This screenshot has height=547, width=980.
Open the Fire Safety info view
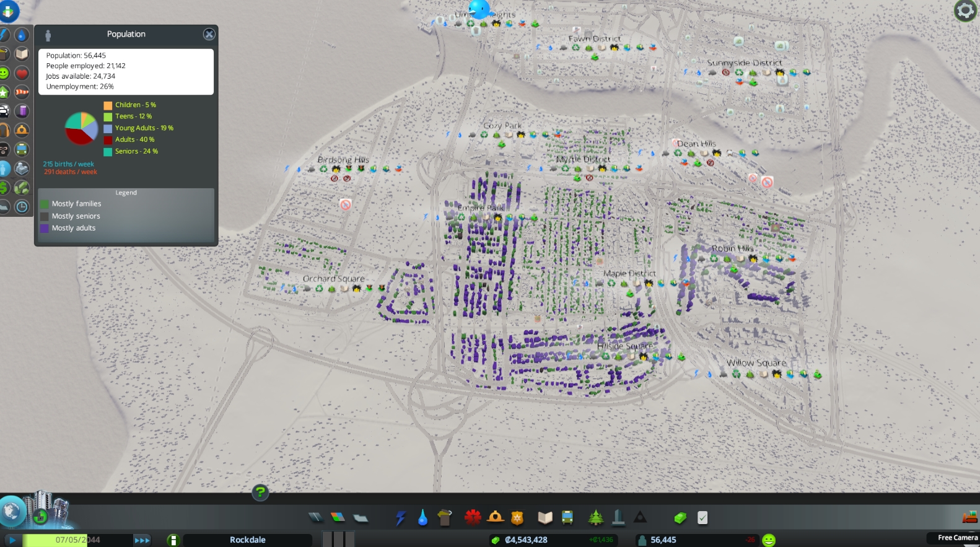click(x=22, y=130)
